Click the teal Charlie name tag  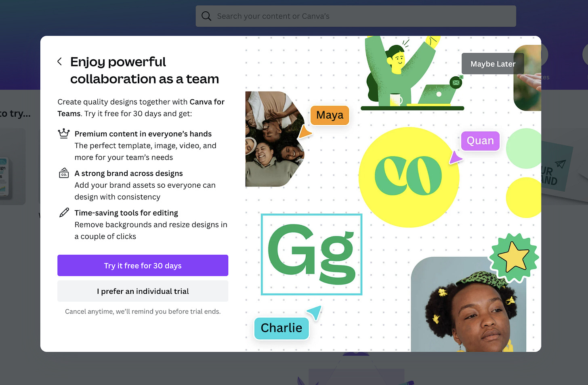(x=281, y=328)
